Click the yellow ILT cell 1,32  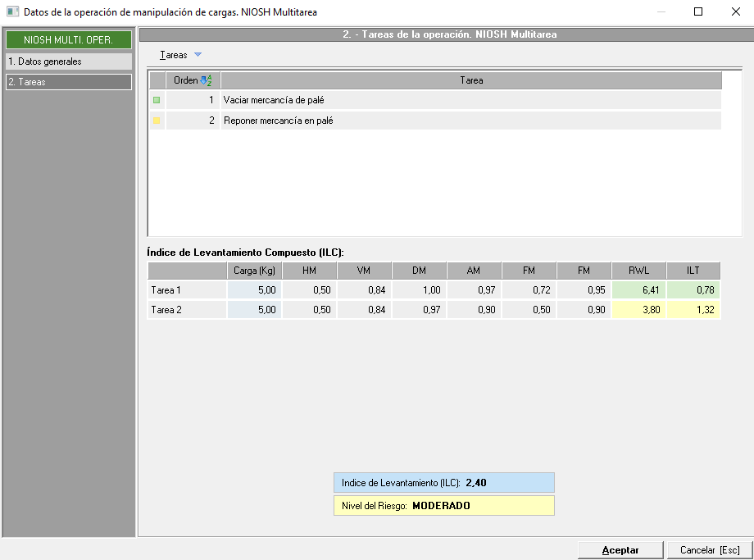pos(693,310)
